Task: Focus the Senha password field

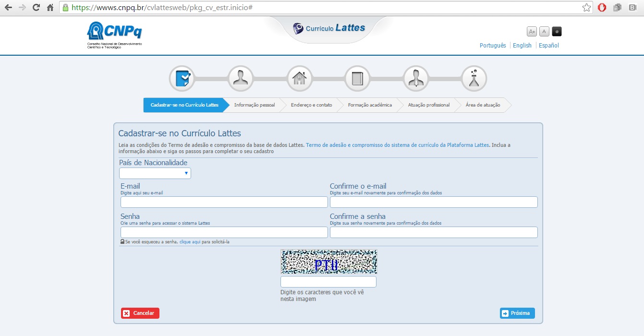Action: click(x=224, y=232)
